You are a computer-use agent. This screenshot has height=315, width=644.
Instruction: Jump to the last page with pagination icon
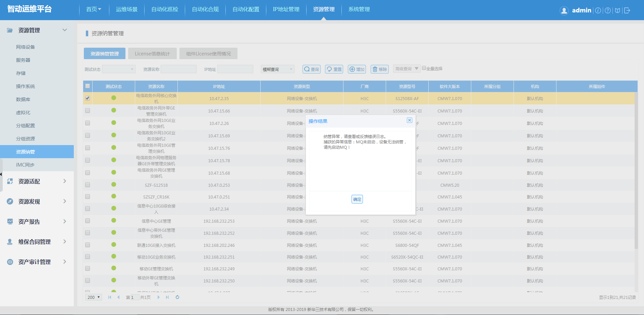tap(167, 297)
